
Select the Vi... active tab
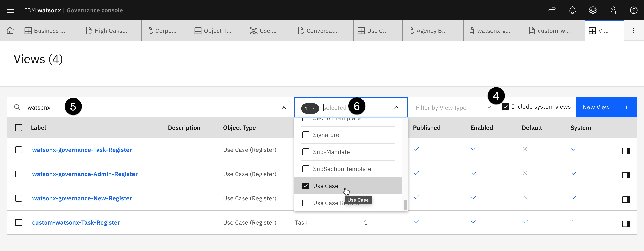(x=604, y=30)
